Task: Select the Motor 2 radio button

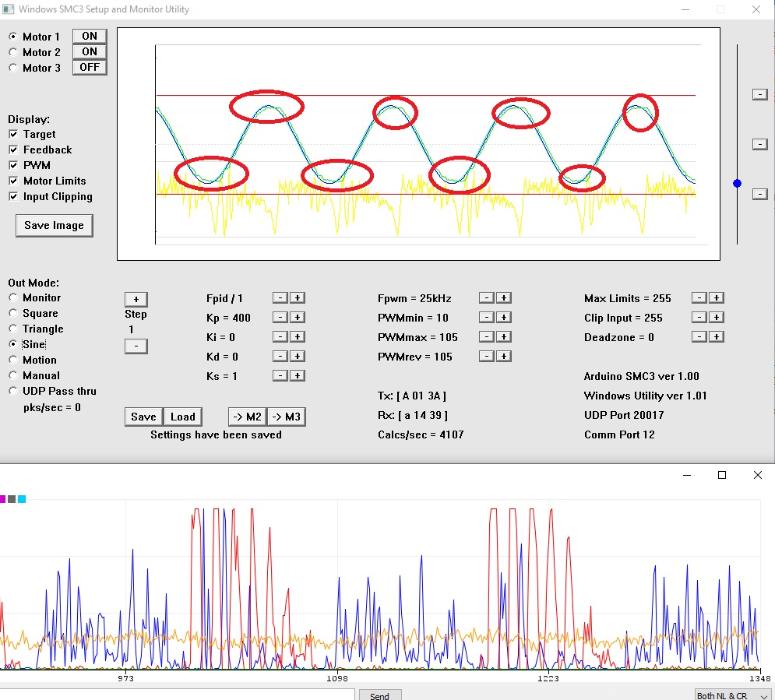Action: click(13, 52)
